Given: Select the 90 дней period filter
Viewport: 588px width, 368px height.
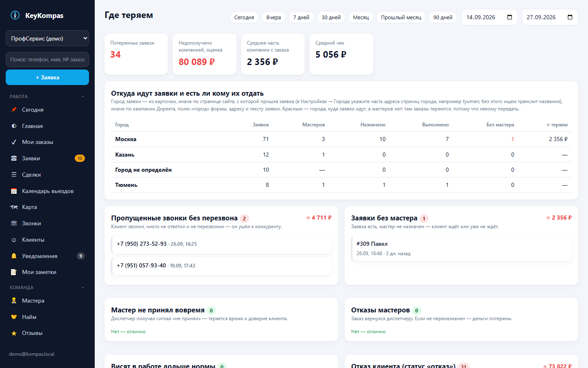Looking at the screenshot, I should [443, 17].
